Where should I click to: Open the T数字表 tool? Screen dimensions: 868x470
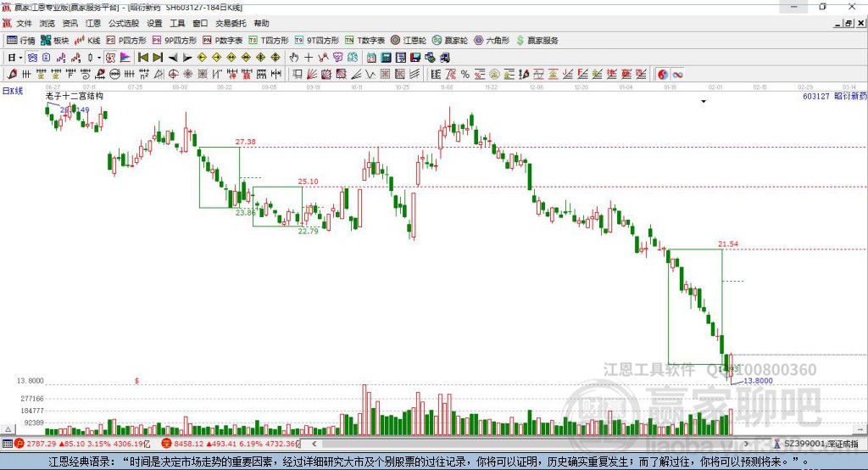(x=364, y=41)
